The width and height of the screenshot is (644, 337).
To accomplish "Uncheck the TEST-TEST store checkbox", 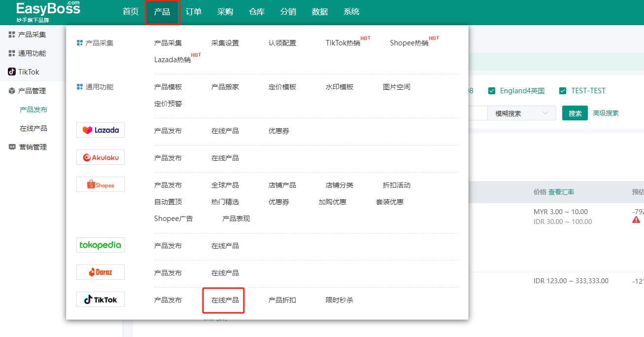I will click(563, 91).
